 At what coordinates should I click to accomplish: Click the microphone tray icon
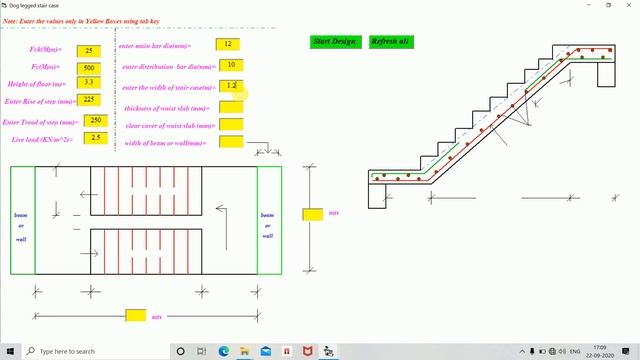pos(532,351)
